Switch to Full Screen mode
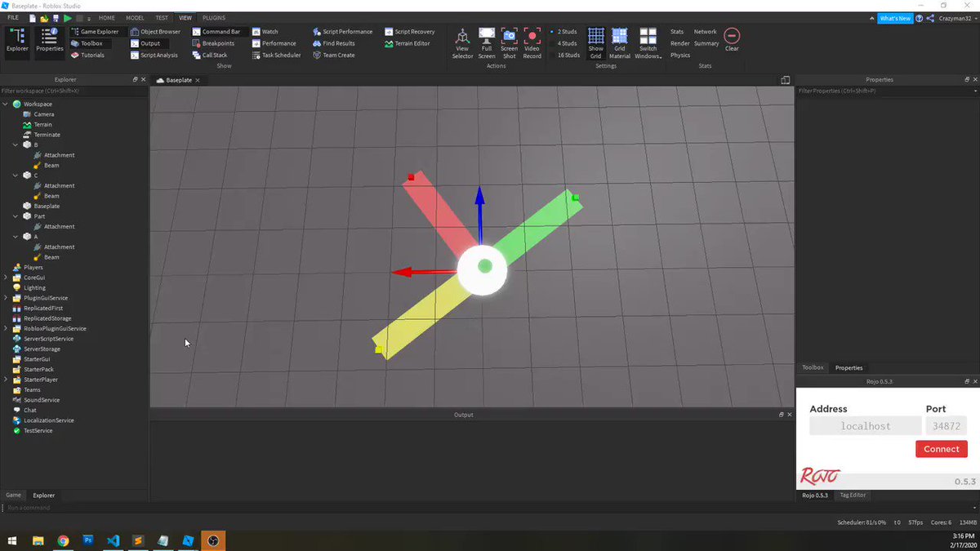The width and height of the screenshot is (980, 551). [x=487, y=43]
